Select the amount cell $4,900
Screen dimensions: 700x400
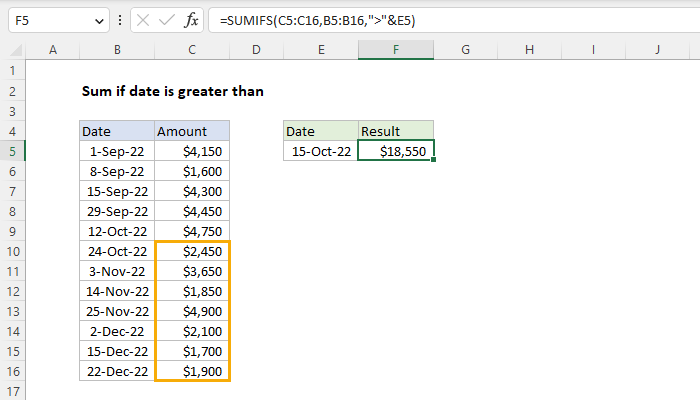pyautogui.click(x=192, y=311)
